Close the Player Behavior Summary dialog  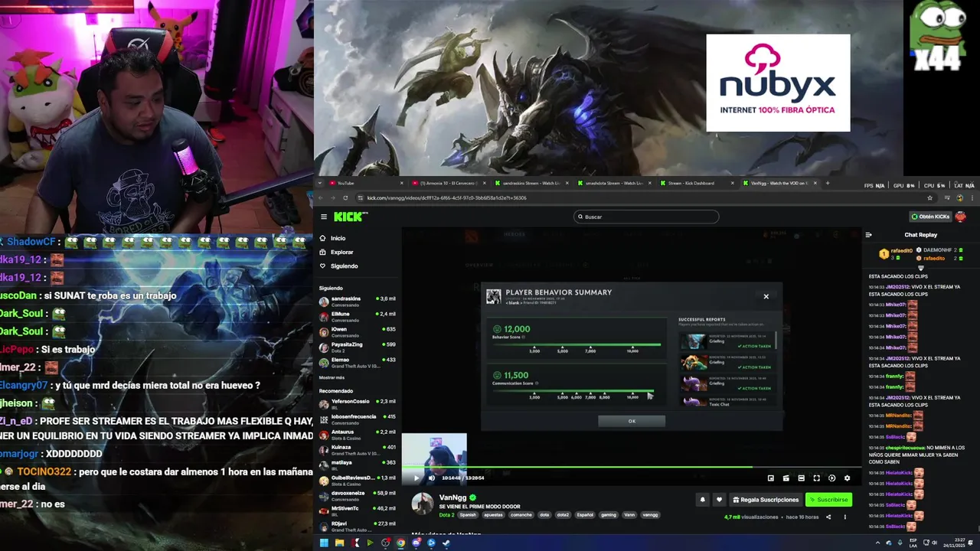coord(766,296)
